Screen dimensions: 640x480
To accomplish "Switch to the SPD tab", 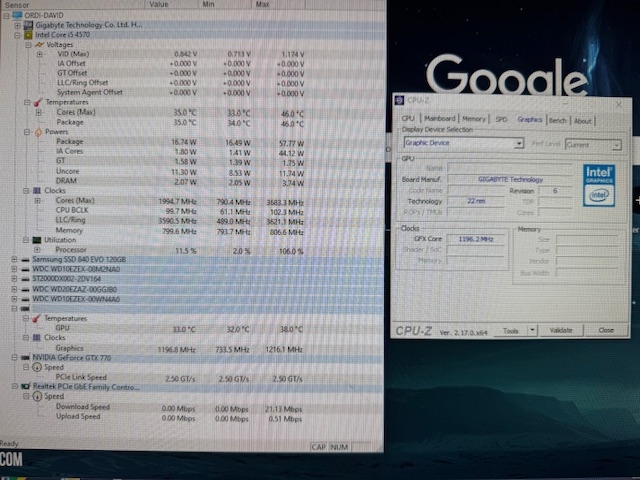I will click(501, 119).
